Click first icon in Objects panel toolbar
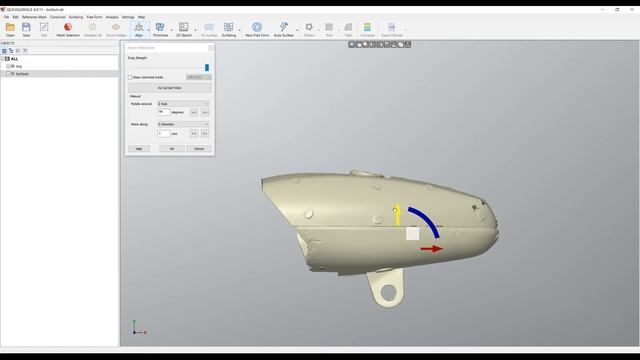This screenshot has height=360, width=640. pos(4,51)
